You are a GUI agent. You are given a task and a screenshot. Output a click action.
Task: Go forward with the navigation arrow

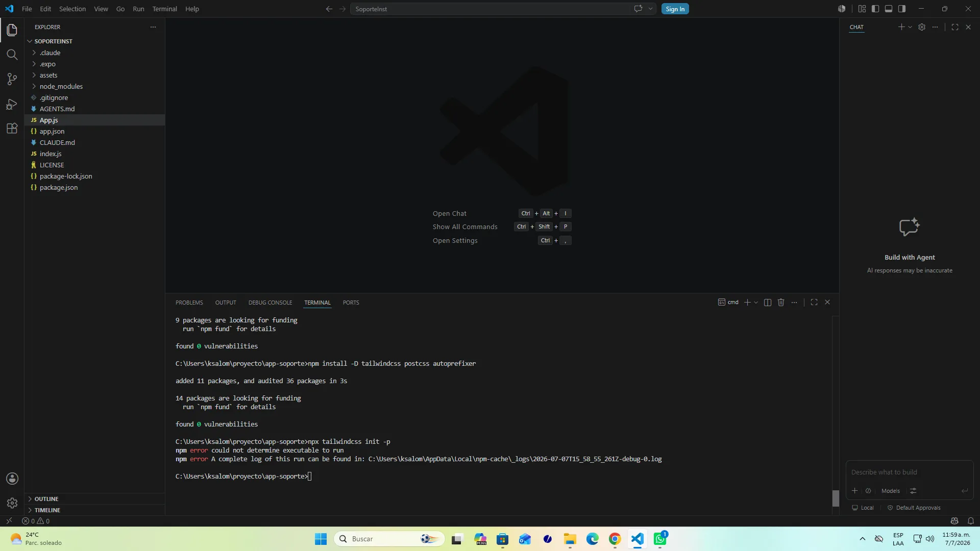(x=342, y=9)
